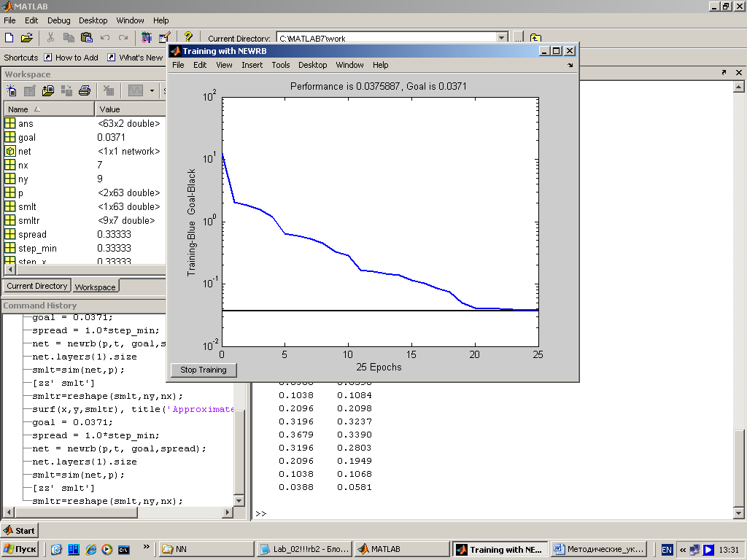Click the command window prompt line
The height and width of the screenshot is (560, 747).
tap(492, 513)
